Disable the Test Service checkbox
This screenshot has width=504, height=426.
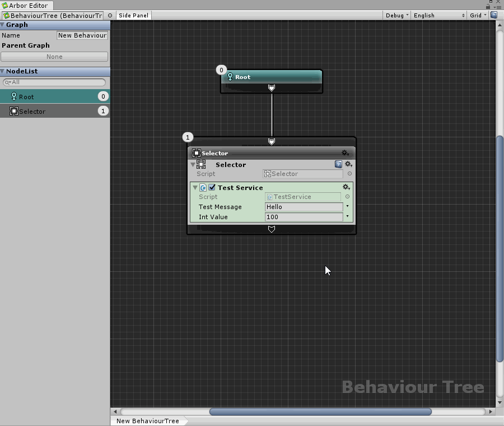(x=212, y=188)
